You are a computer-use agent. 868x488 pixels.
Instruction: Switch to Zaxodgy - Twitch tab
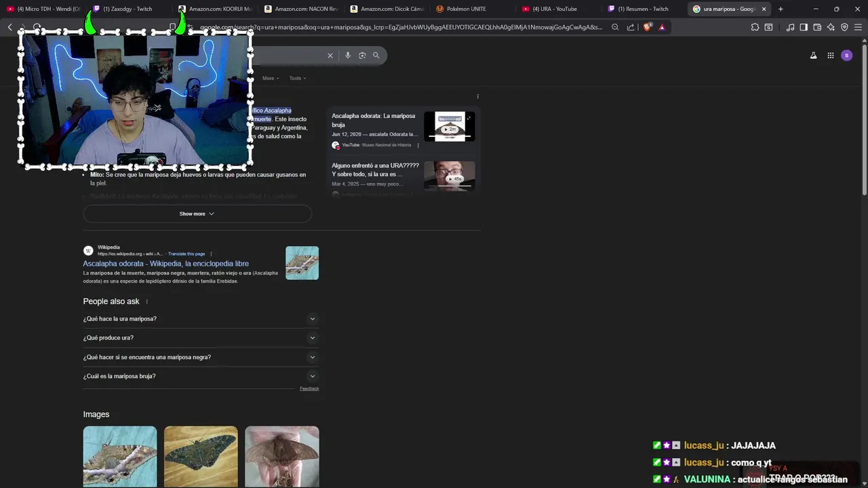[129, 9]
